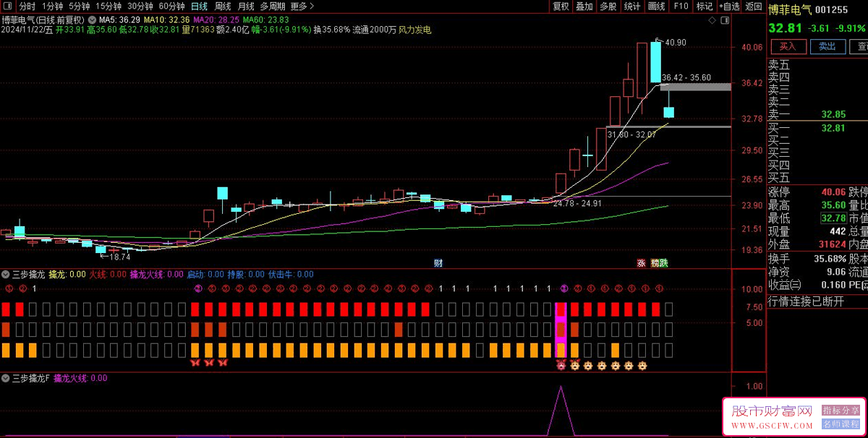Switch to the 60分钟 period tab
The width and height of the screenshot is (868, 438).
pyautogui.click(x=171, y=7)
